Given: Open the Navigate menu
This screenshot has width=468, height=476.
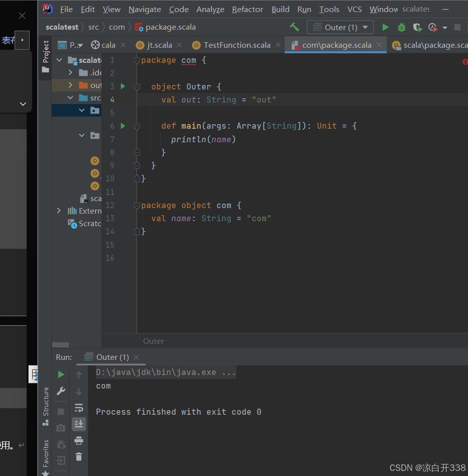Looking at the screenshot, I should 145,10.
